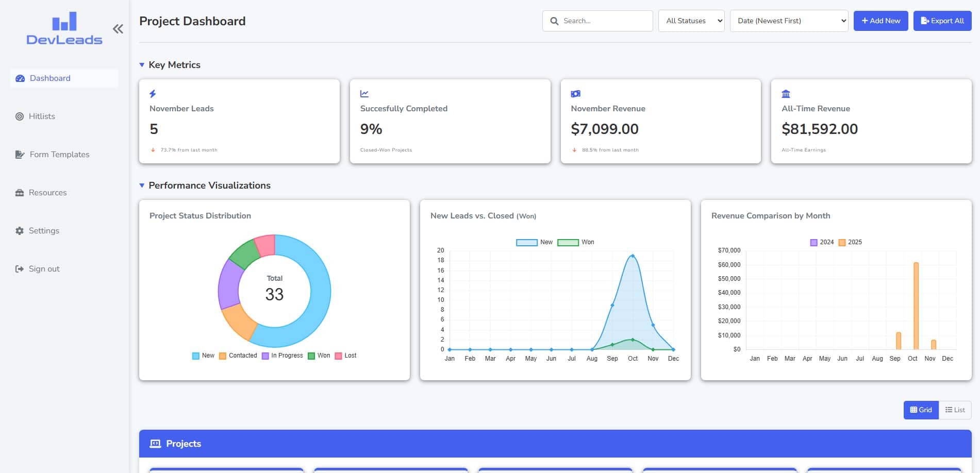Go to Form Templates
The width and height of the screenshot is (980, 473).
point(64,155)
